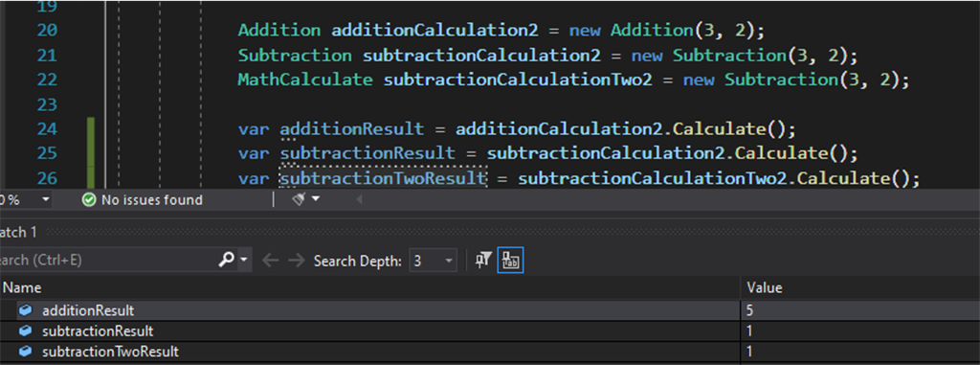980x365 pixels.
Task: Click line number 24 in the gutter
Action: 46,129
